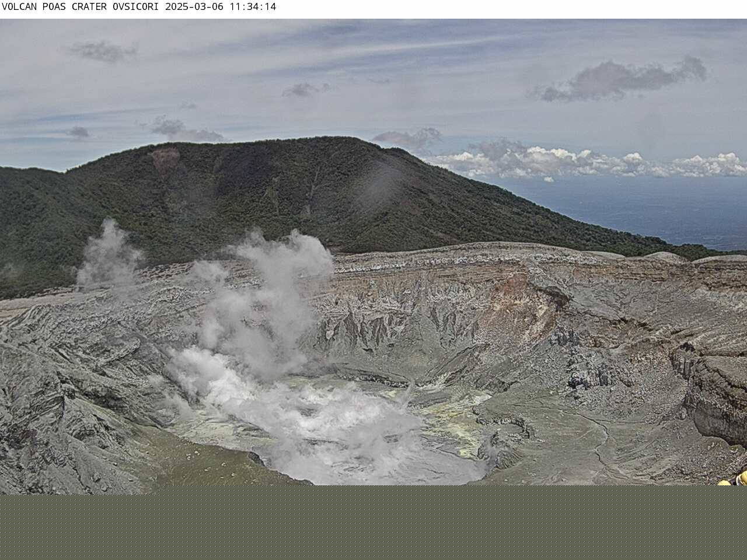Select the '2025-03-06 11:34:14' timestamp text

[x=221, y=7]
